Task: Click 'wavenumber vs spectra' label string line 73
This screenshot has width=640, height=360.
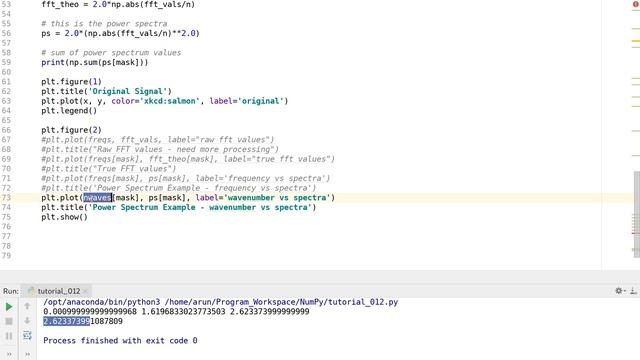Action: pos(278,198)
